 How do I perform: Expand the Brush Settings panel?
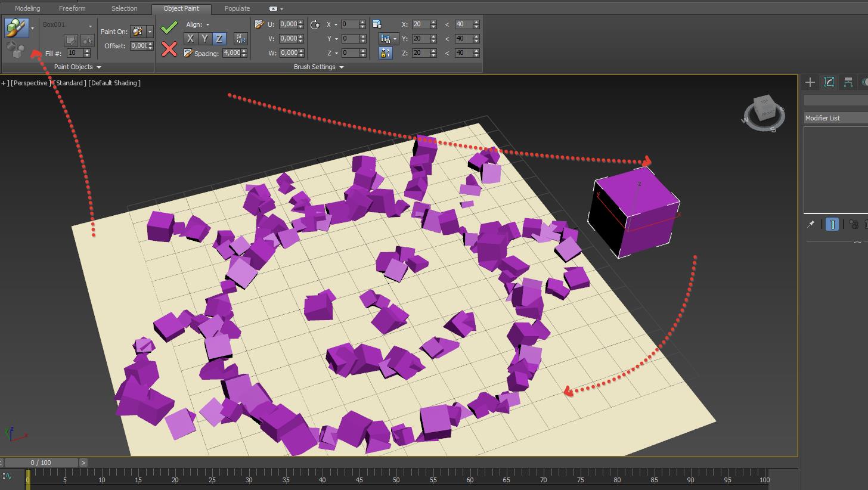[x=318, y=67]
